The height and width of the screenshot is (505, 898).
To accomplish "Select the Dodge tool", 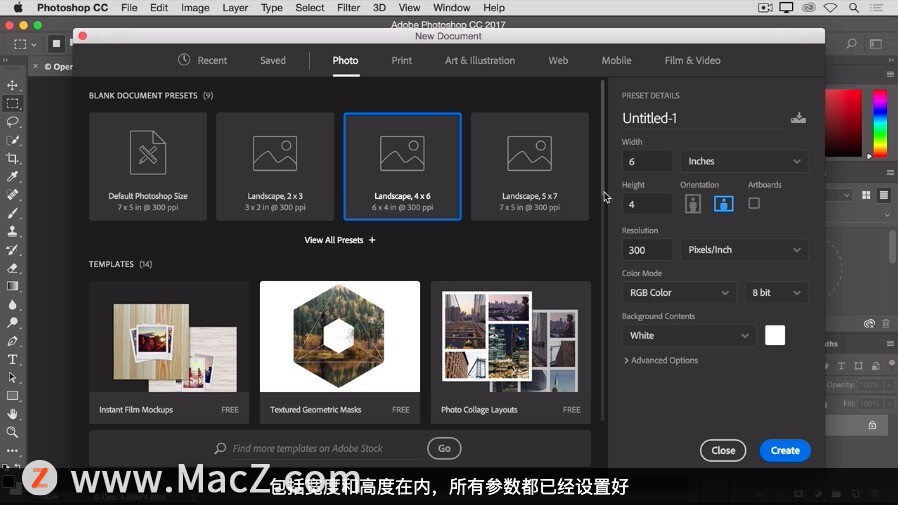I will click(x=12, y=323).
